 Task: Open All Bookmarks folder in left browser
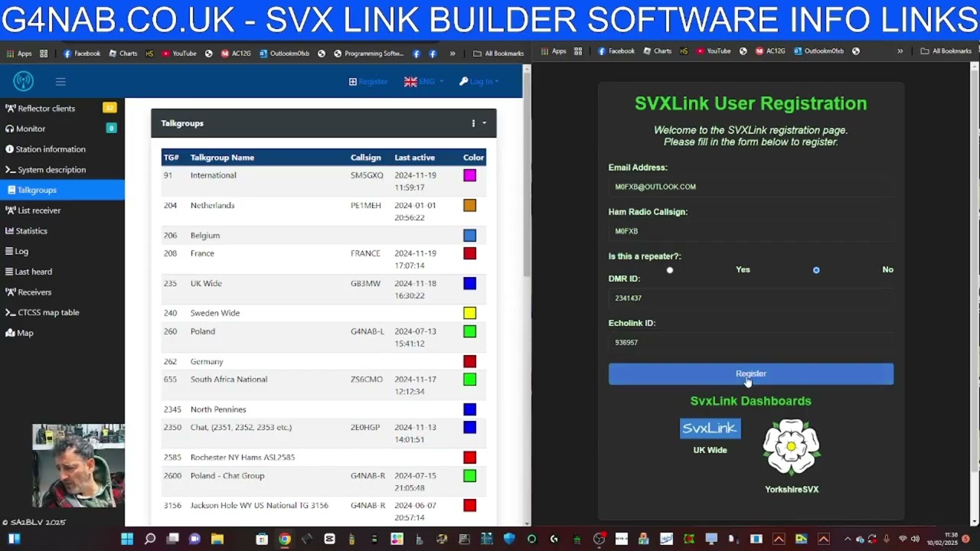pyautogui.click(x=498, y=54)
